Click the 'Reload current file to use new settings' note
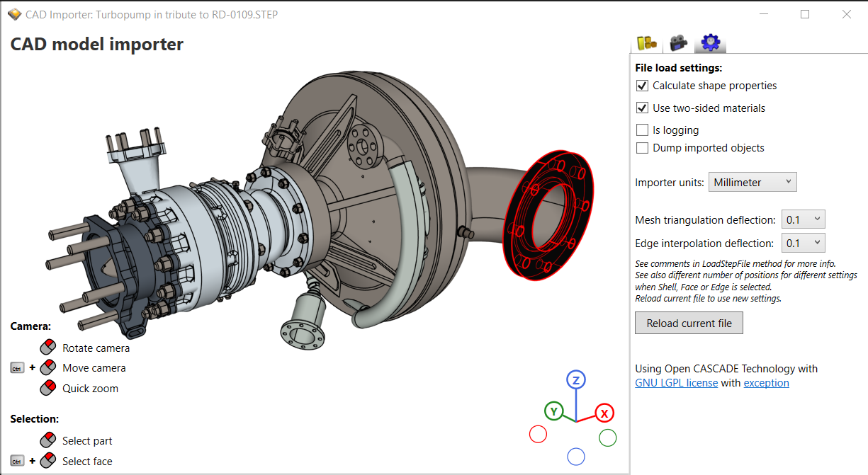This screenshot has height=475, width=868. point(708,299)
